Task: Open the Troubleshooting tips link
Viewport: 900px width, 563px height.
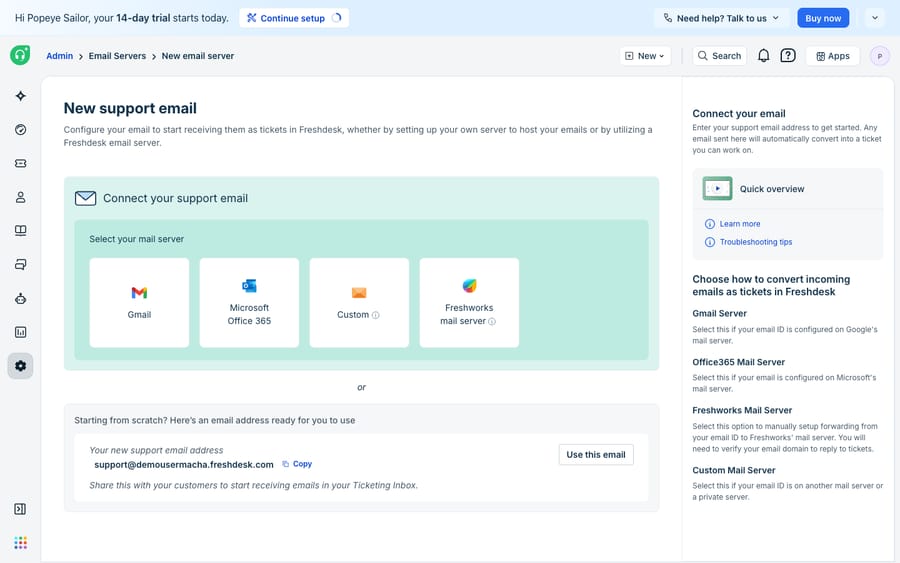Action: click(756, 242)
